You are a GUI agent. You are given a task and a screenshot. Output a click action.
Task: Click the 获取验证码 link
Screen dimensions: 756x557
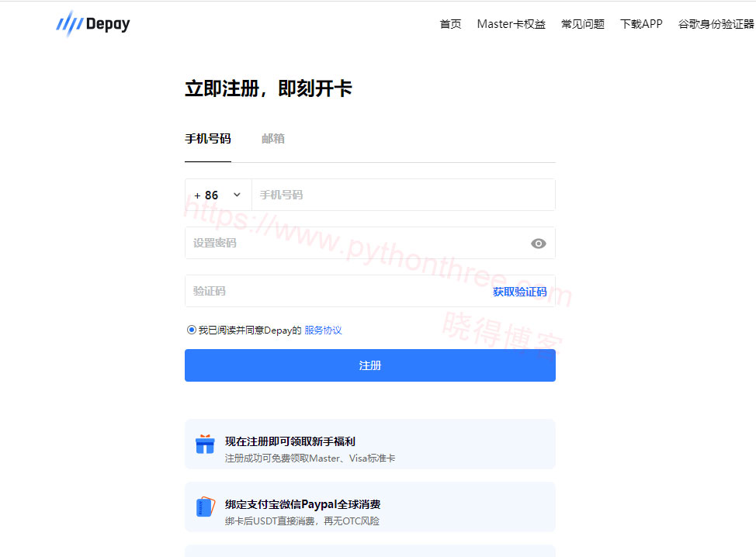click(x=519, y=292)
